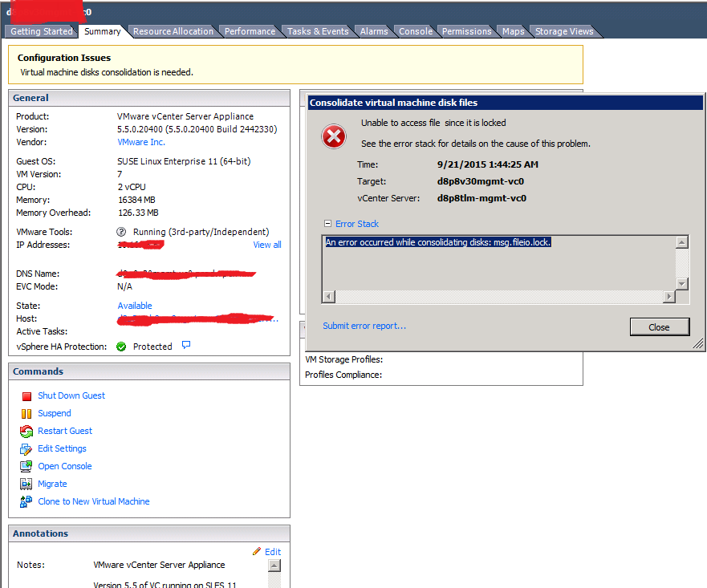Screen dimensions: 707x588
Task: Switch to the Storage Views tab
Action: click(x=563, y=30)
